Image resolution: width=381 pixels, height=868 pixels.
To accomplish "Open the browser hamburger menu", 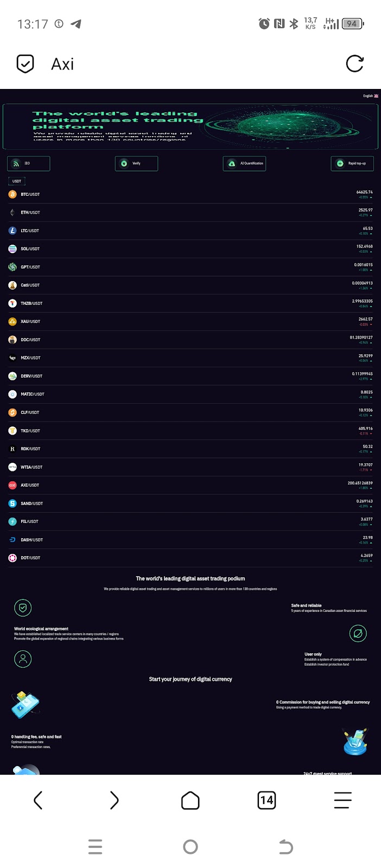I will coord(342,800).
